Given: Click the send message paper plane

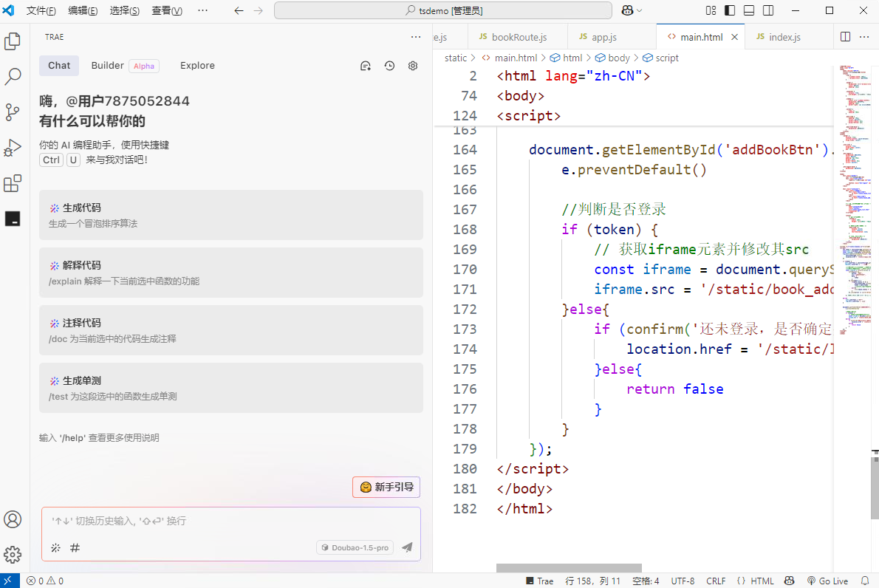Looking at the screenshot, I should pos(408,547).
